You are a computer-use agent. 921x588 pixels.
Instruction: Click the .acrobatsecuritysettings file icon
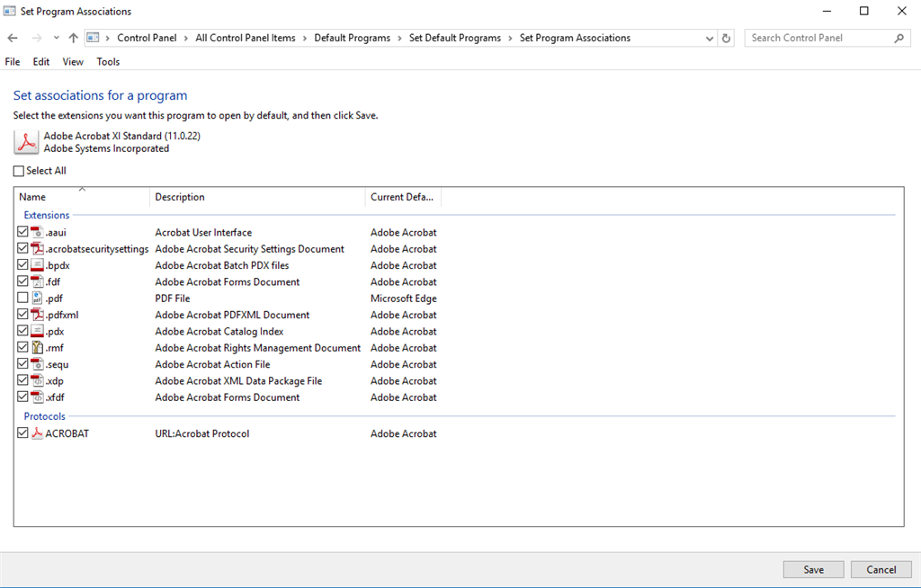point(37,248)
